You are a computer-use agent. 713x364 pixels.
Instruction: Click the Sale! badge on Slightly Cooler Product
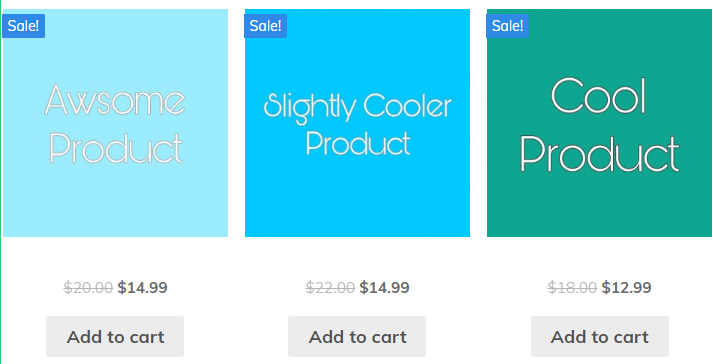pyautogui.click(x=266, y=26)
